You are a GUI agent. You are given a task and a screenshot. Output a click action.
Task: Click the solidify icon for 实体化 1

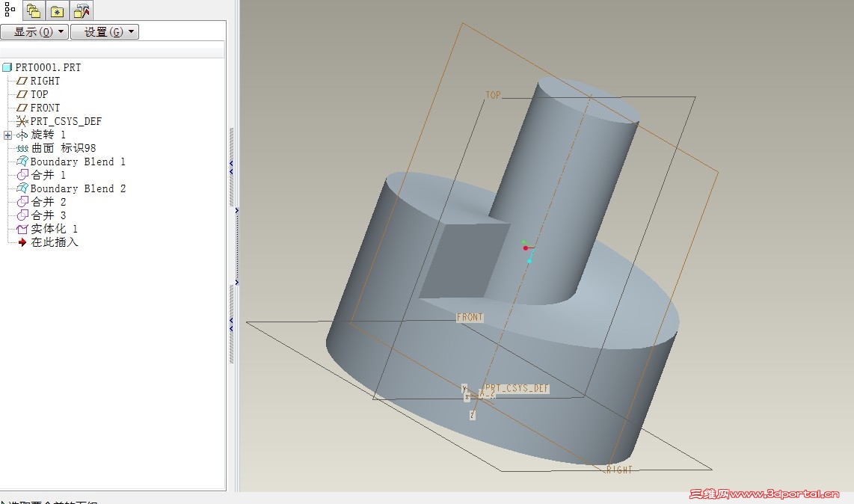pos(22,229)
